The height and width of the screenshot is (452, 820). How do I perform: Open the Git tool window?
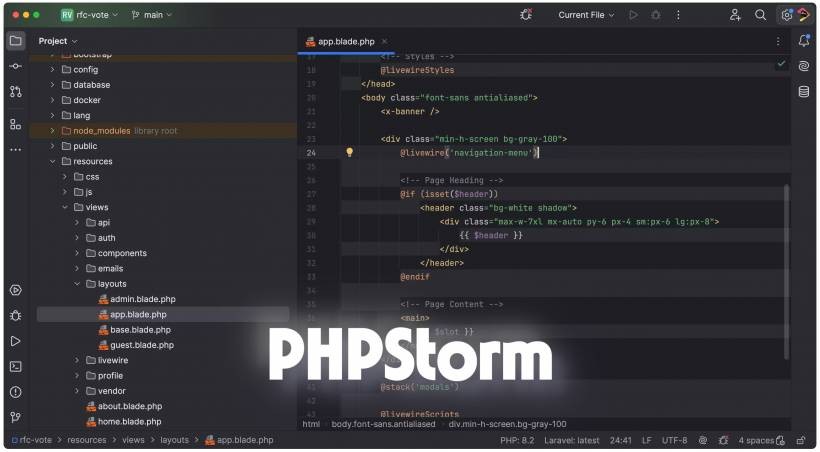pyautogui.click(x=16, y=417)
